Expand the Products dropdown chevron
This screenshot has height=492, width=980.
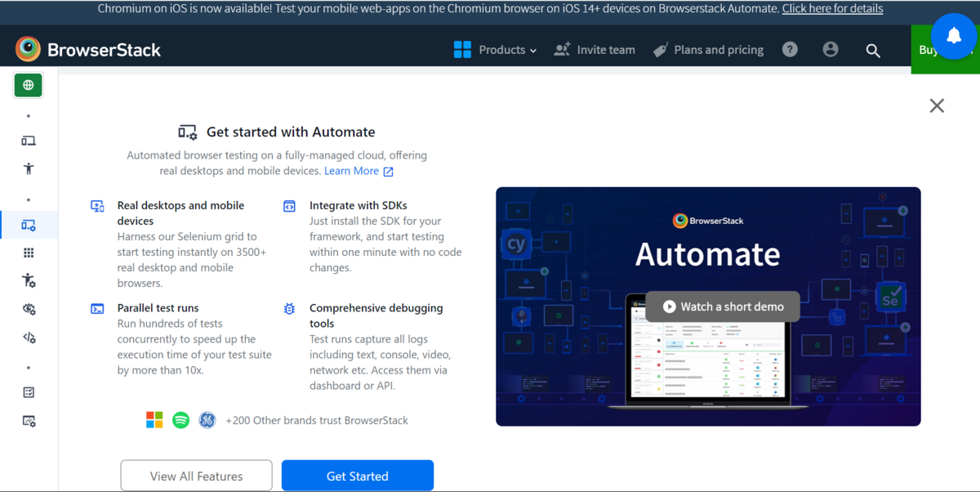(x=533, y=51)
